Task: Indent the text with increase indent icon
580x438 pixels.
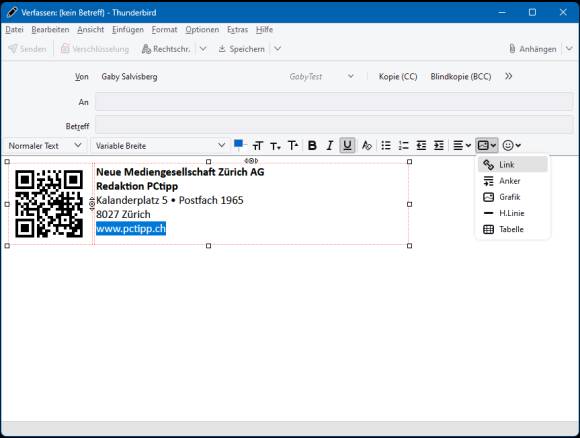Action: coord(439,145)
